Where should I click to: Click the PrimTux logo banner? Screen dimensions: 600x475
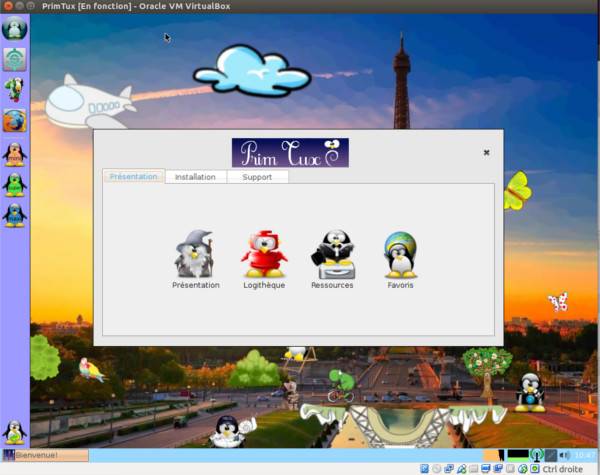pyautogui.click(x=290, y=153)
